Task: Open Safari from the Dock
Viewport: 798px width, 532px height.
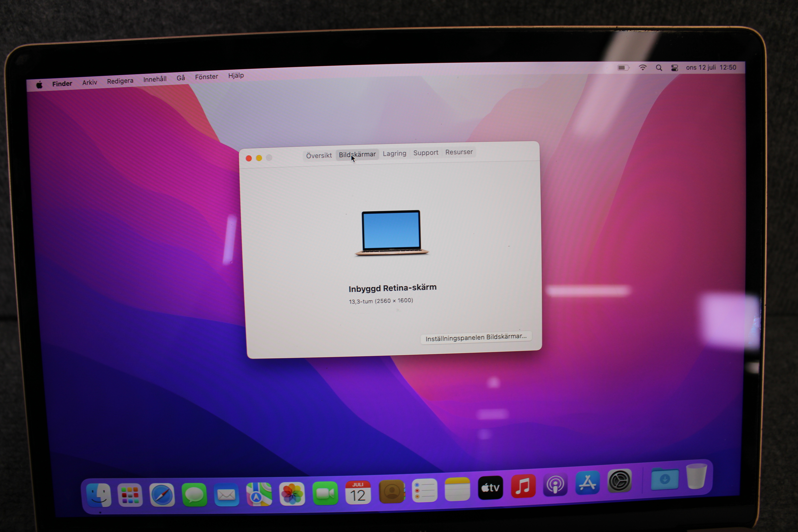Action: point(162,495)
